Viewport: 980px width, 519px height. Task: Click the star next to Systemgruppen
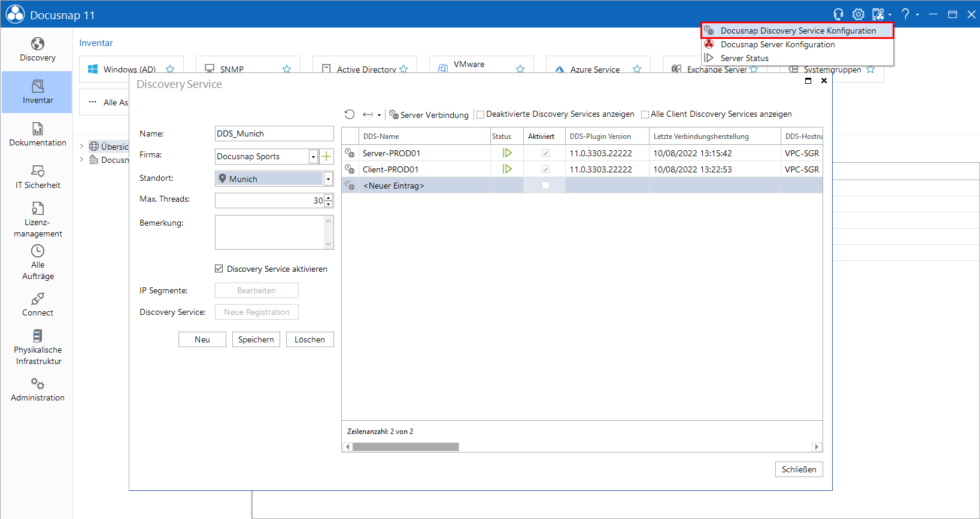pyautogui.click(x=870, y=69)
